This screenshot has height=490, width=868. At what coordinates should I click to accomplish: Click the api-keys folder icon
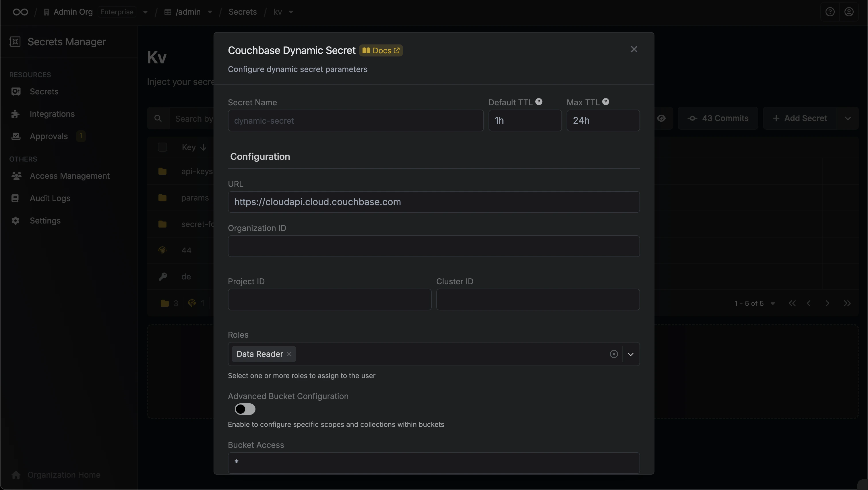(x=162, y=172)
